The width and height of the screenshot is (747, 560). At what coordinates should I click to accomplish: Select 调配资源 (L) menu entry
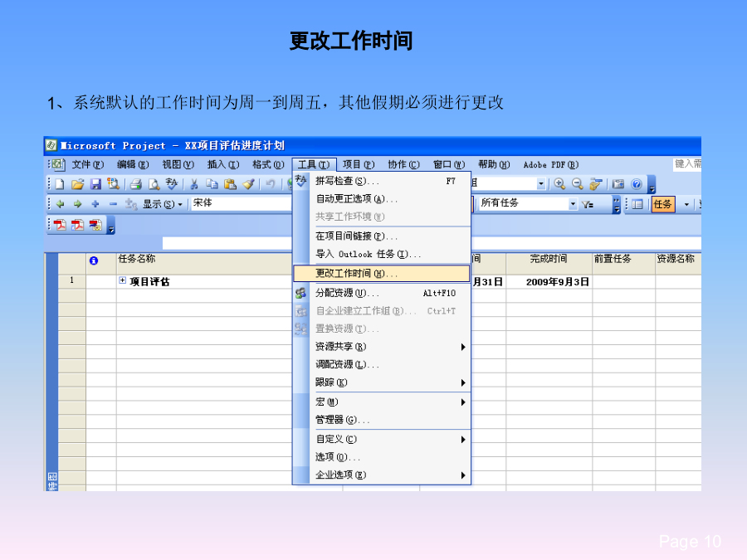[x=382, y=365]
